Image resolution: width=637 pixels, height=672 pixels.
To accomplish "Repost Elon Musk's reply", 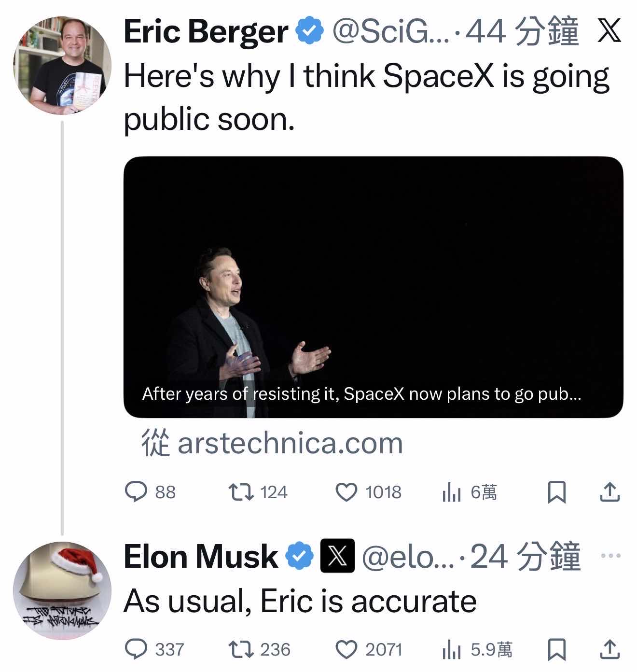I will [x=241, y=649].
